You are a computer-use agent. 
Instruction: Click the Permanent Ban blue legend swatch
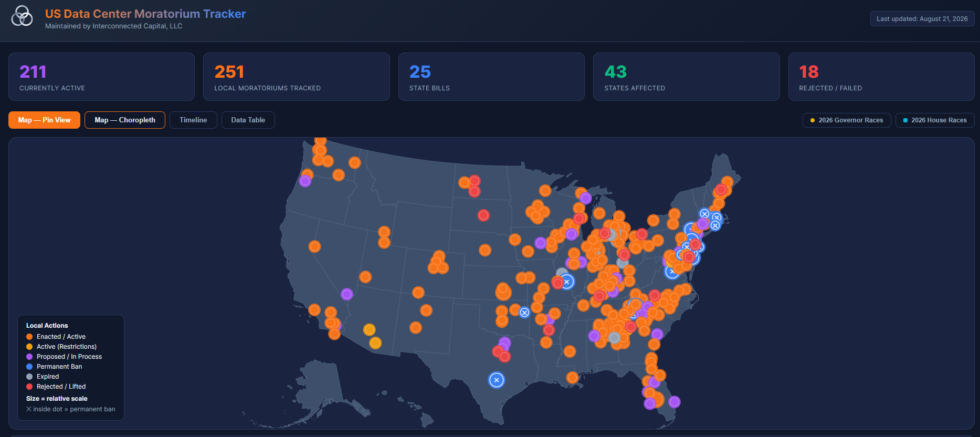pyautogui.click(x=29, y=367)
